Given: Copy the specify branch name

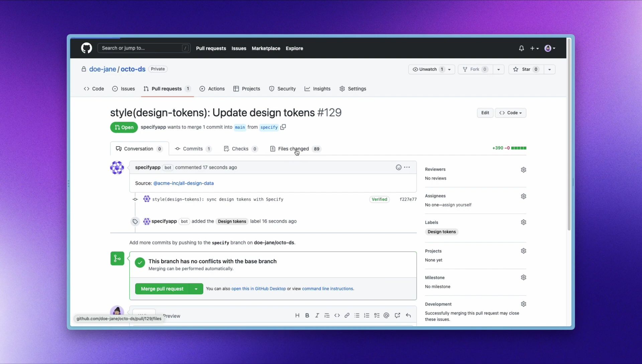Looking at the screenshot, I should point(283,127).
